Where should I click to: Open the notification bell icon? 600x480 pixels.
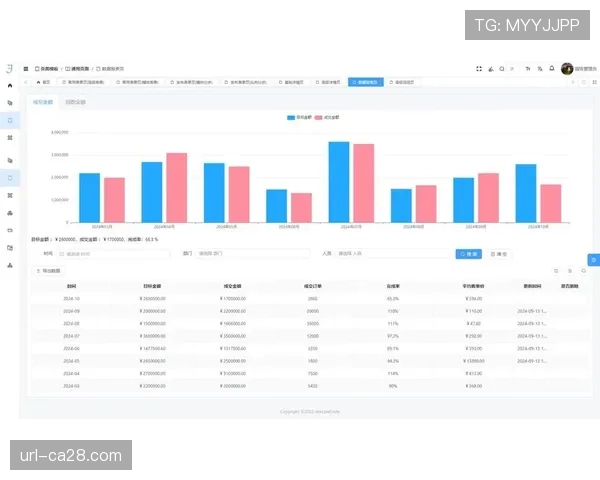click(552, 68)
